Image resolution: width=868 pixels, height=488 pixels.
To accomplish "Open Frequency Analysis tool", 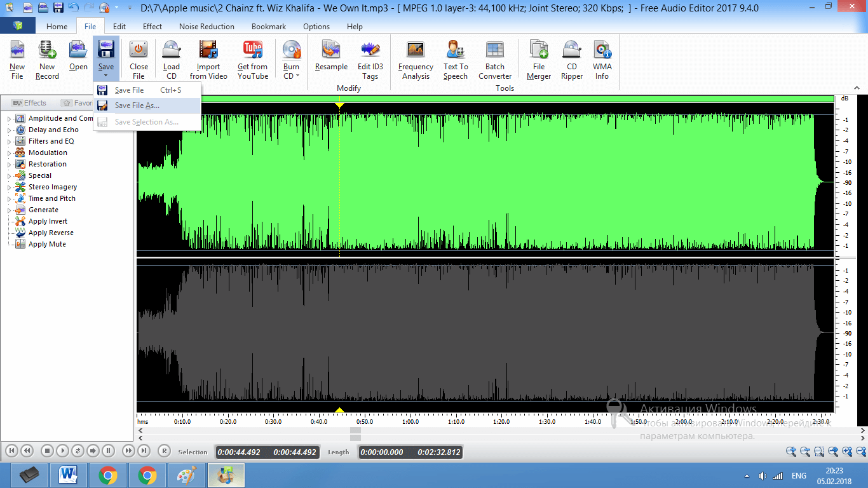I will (416, 60).
